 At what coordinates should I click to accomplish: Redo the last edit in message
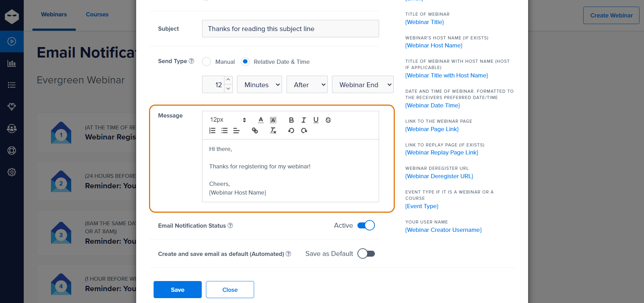[x=304, y=130]
